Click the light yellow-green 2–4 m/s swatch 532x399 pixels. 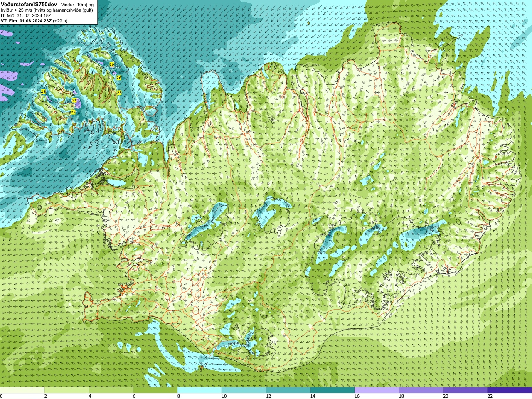click(66, 390)
